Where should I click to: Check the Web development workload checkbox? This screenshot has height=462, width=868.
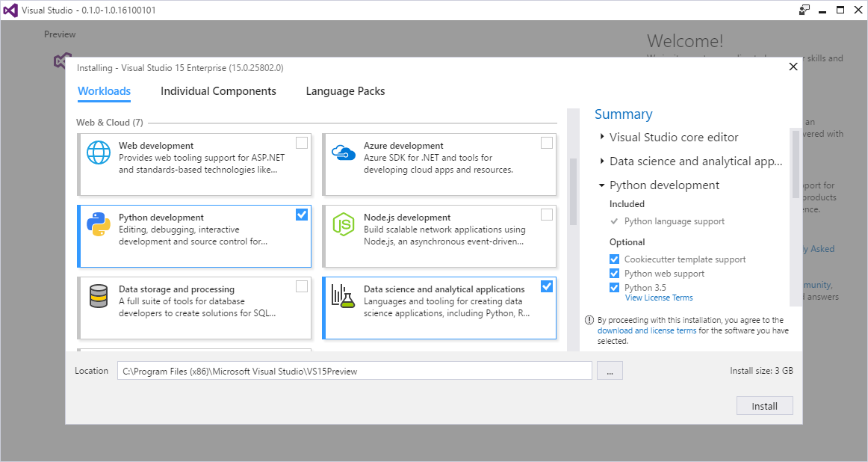[302, 143]
